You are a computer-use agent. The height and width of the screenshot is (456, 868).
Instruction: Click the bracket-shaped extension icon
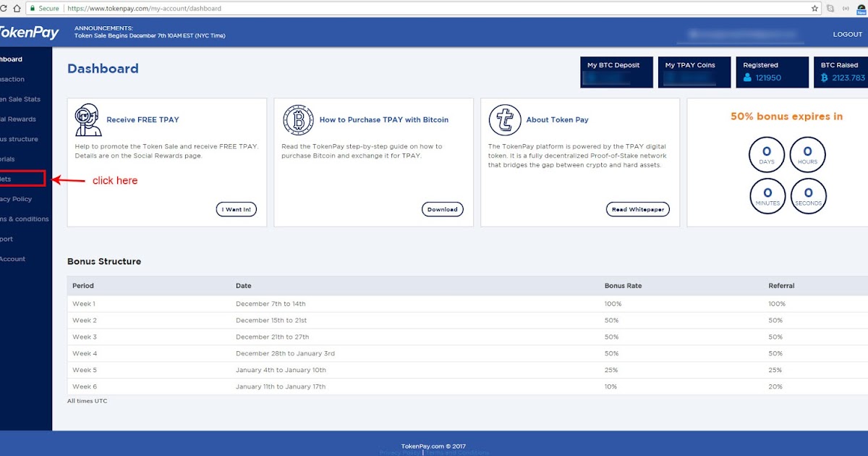(846, 8)
